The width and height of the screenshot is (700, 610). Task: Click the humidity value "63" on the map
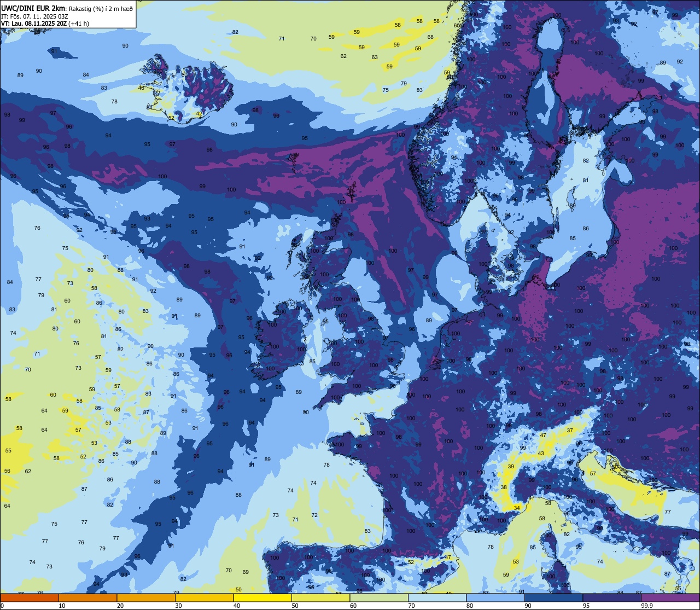[375, 57]
